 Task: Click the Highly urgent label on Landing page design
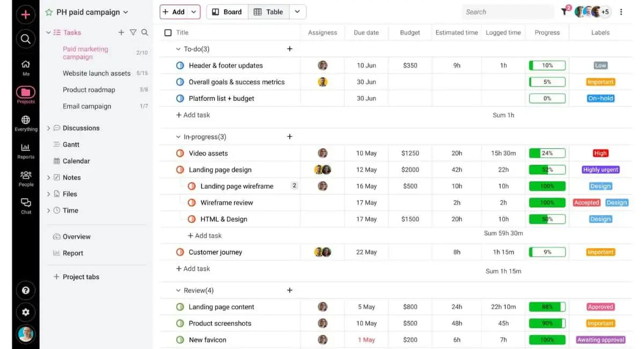pyautogui.click(x=601, y=170)
